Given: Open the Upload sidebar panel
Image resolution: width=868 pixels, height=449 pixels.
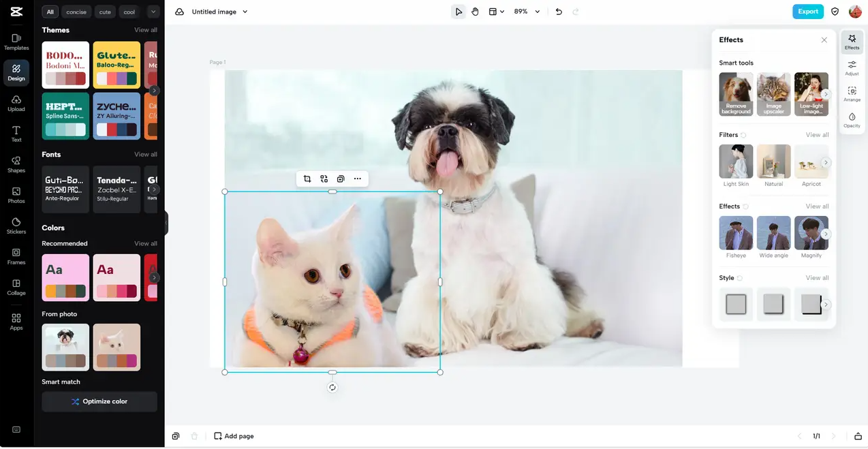Looking at the screenshot, I should coord(16,104).
